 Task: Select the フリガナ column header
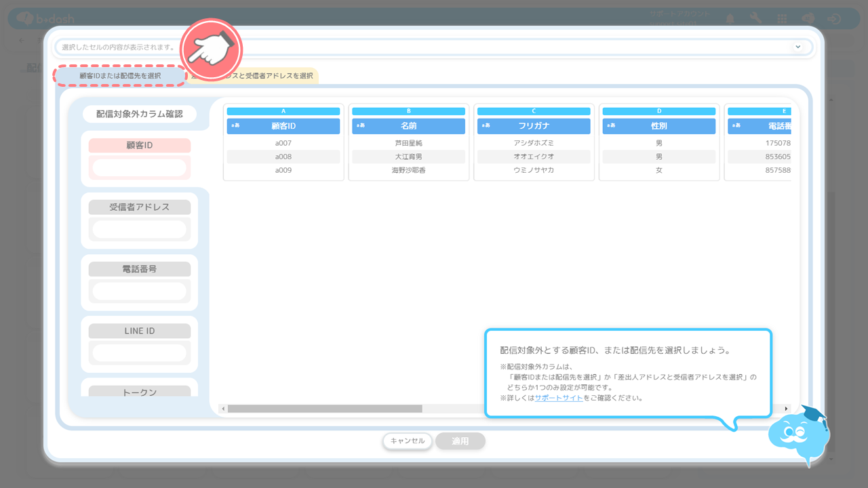pyautogui.click(x=534, y=125)
